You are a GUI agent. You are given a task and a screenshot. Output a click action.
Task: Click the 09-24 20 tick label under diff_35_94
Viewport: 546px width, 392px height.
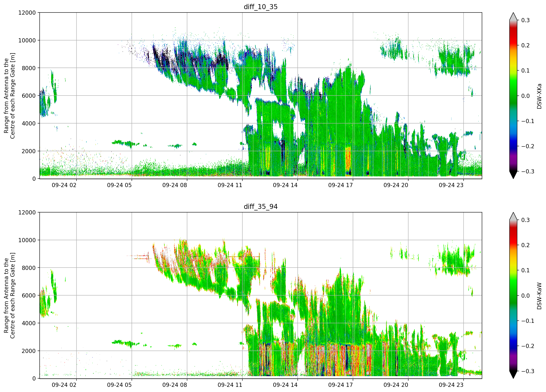coord(396,385)
